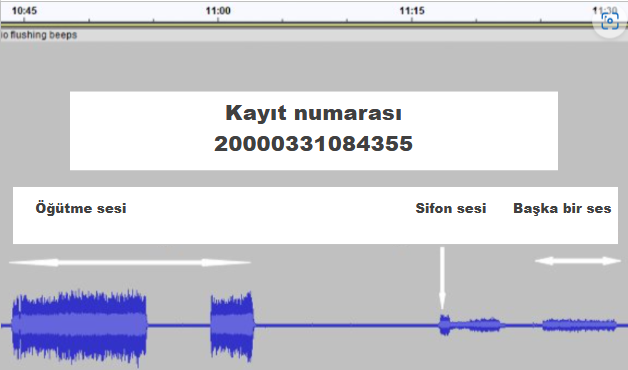Click the 'Kayıt numarası' heading text
628x370 pixels.
point(313,113)
